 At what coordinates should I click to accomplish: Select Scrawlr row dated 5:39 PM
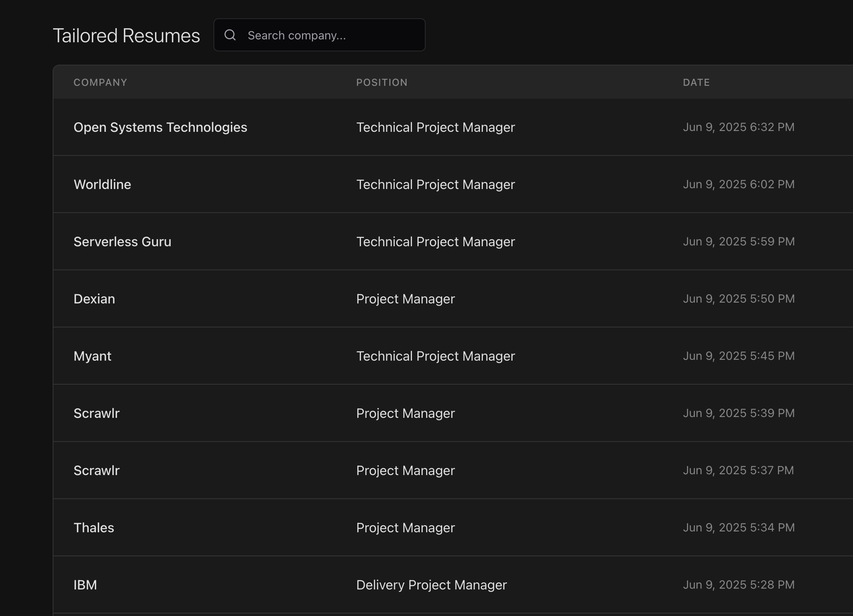click(453, 413)
